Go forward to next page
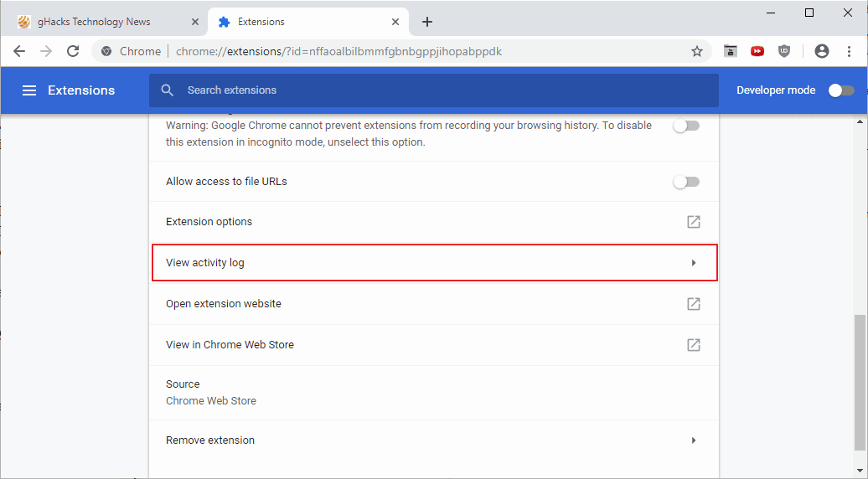The image size is (868, 479). tap(46, 51)
